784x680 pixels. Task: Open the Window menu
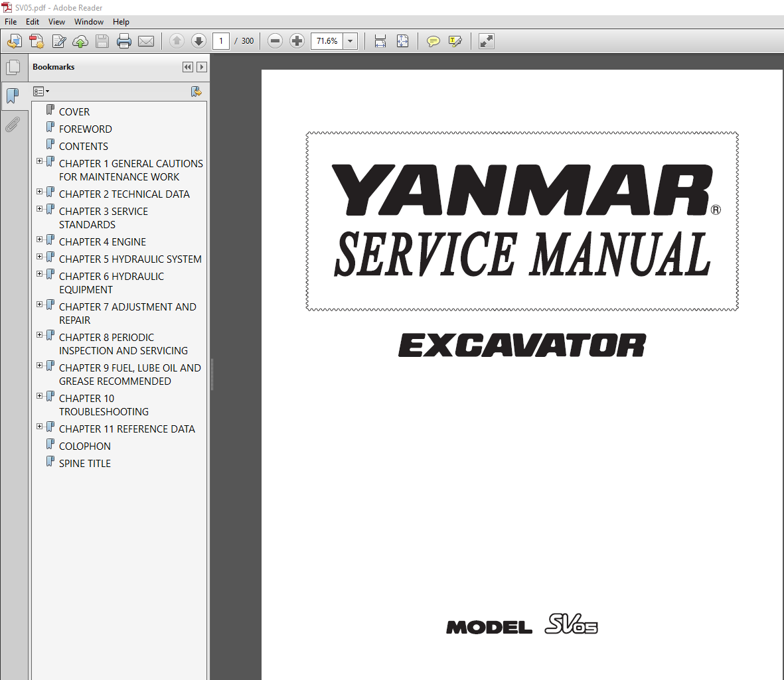pyautogui.click(x=88, y=21)
